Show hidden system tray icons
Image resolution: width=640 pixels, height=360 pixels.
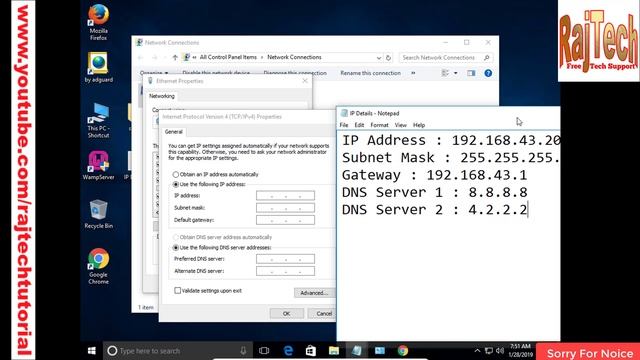tap(477, 351)
